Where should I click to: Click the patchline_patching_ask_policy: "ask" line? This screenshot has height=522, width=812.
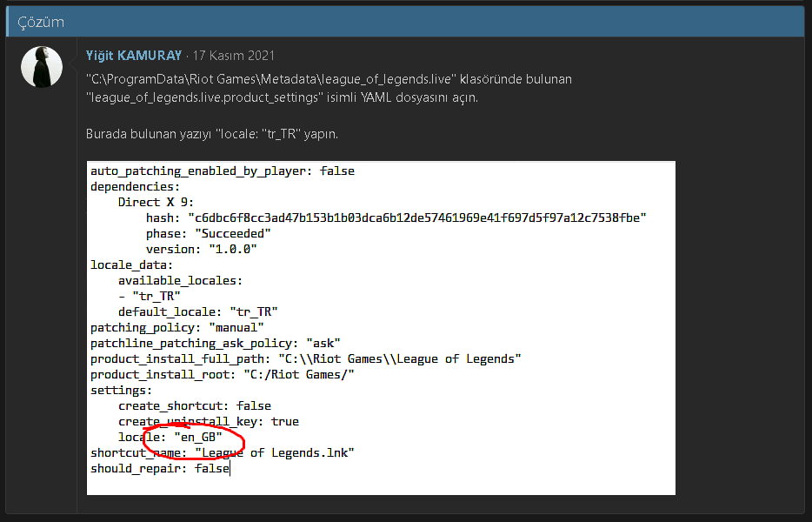click(x=216, y=343)
